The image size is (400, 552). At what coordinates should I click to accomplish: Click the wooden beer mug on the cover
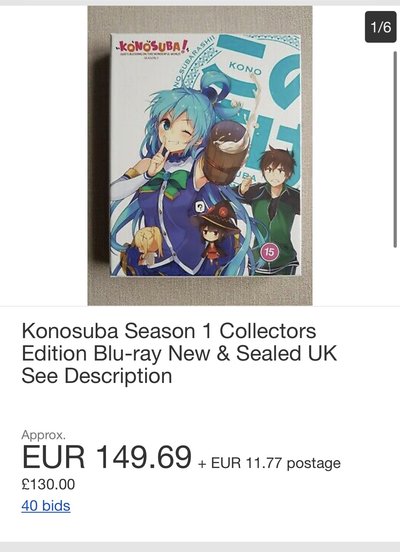point(226,153)
